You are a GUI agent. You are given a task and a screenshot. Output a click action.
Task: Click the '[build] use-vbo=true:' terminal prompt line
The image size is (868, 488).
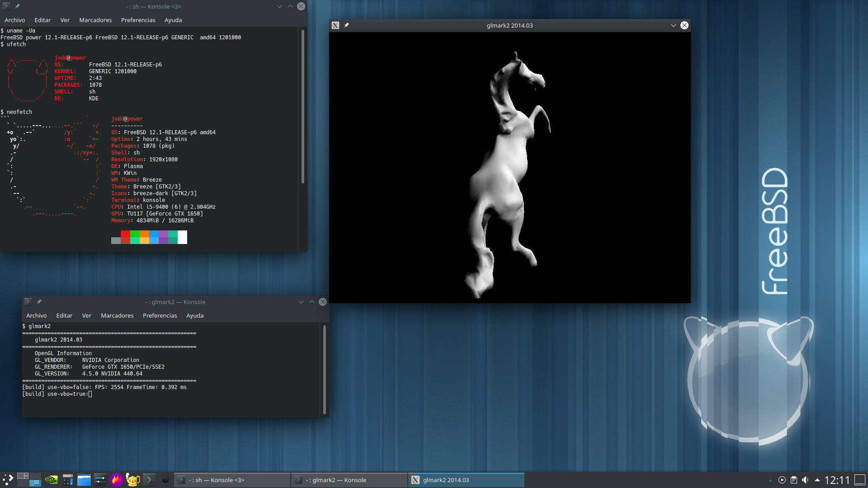(x=57, y=394)
